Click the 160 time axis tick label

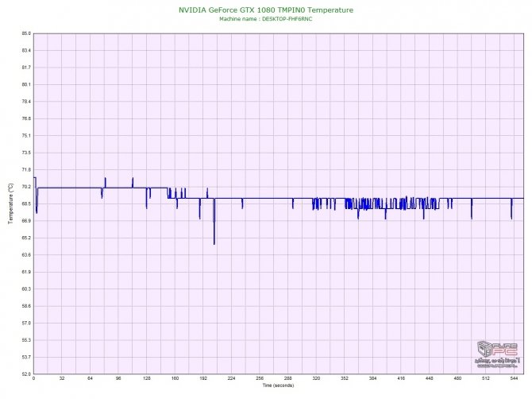(x=175, y=378)
